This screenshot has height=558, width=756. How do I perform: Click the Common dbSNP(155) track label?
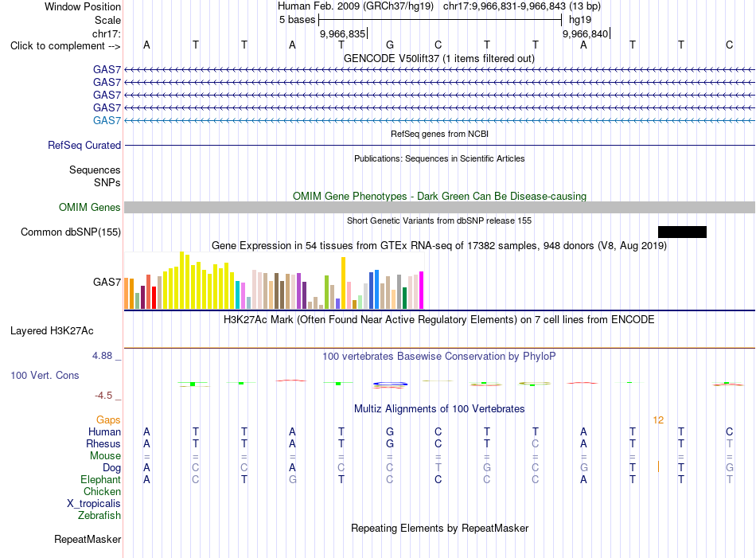tap(71, 232)
